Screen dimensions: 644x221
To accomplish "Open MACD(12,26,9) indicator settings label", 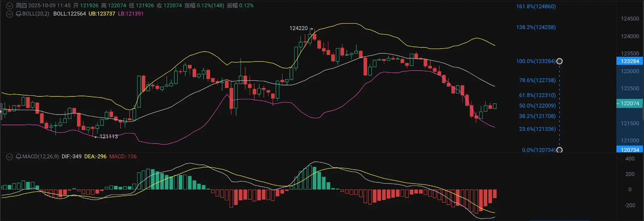I will 41,157.
